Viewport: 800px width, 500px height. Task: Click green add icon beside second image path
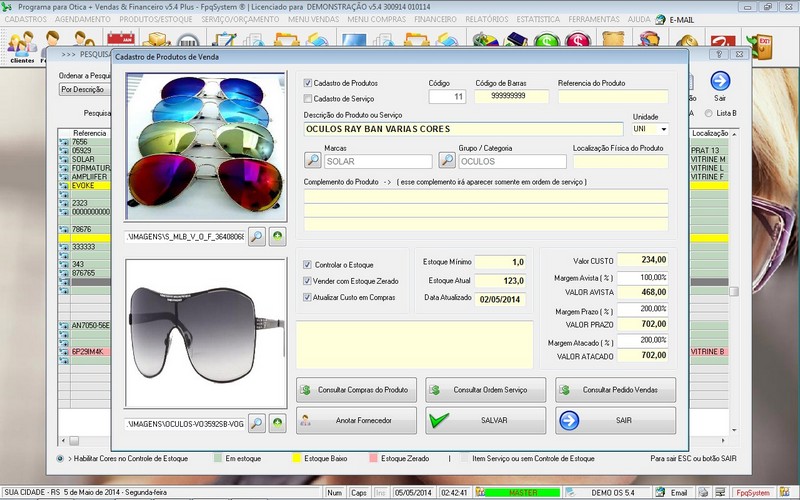(x=277, y=424)
